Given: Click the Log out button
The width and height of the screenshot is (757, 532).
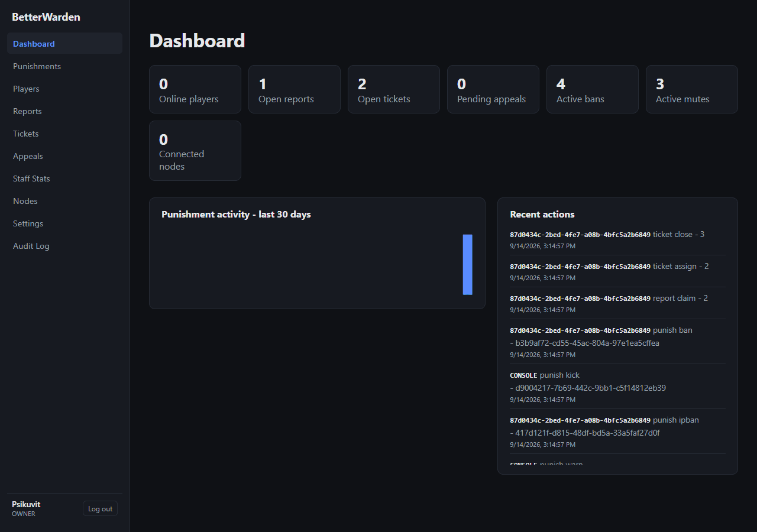Looking at the screenshot, I should [x=100, y=509].
